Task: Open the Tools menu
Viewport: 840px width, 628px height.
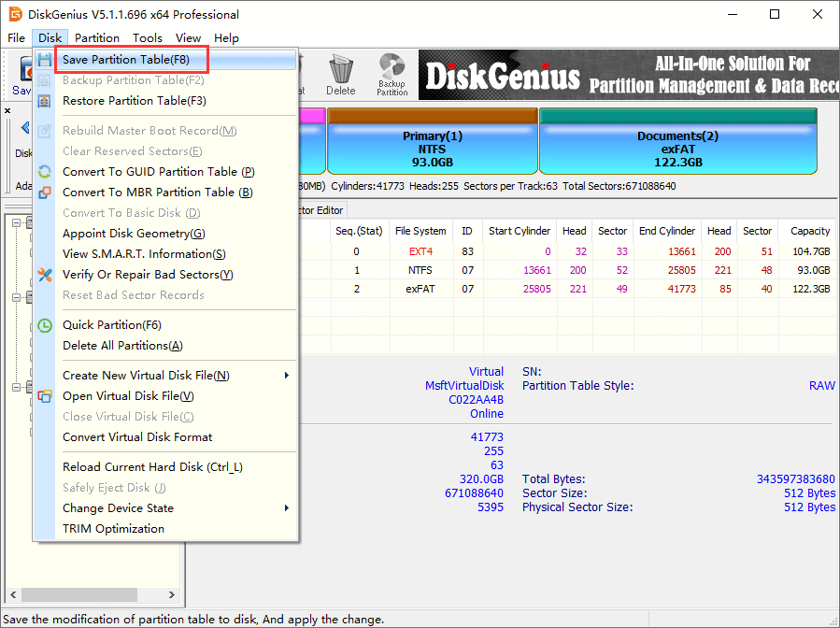Action: click(148, 38)
